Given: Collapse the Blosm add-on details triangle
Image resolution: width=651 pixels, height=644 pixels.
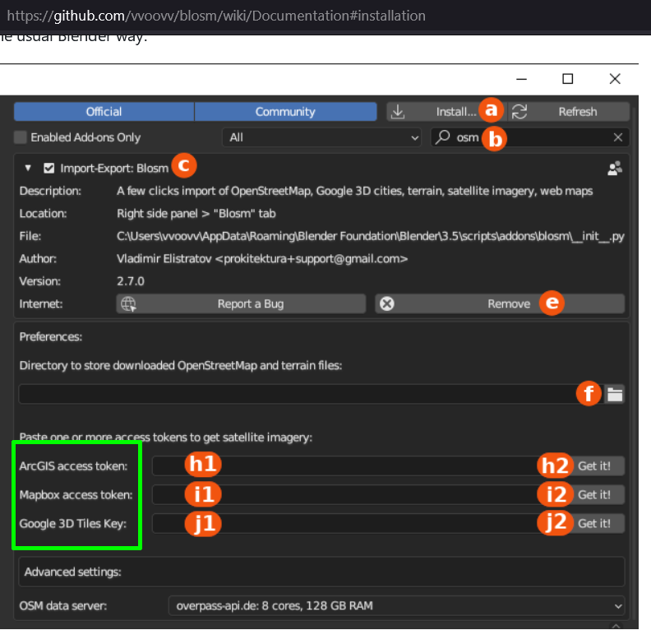Looking at the screenshot, I should pos(28,168).
